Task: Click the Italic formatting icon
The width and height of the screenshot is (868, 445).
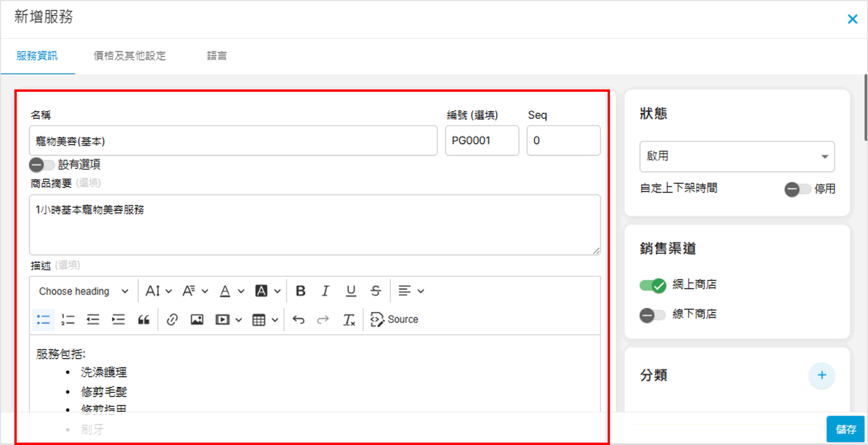Action: coord(325,291)
